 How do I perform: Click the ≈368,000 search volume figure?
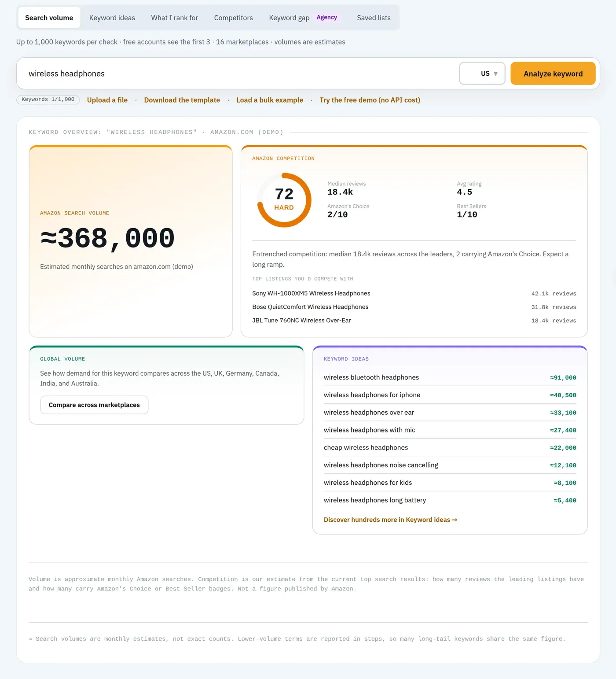coord(107,238)
